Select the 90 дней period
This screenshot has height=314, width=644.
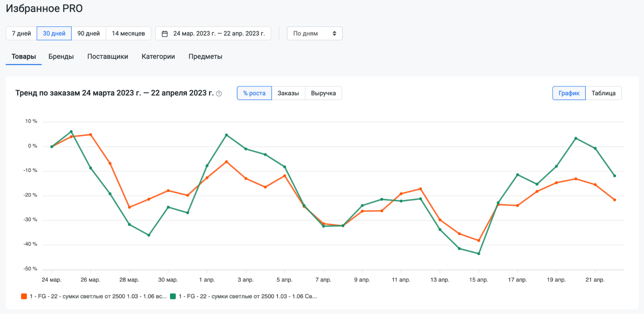click(x=89, y=34)
